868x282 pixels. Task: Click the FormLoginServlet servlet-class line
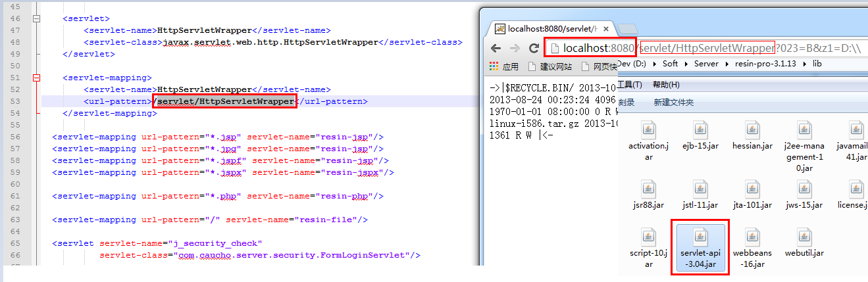click(260, 255)
